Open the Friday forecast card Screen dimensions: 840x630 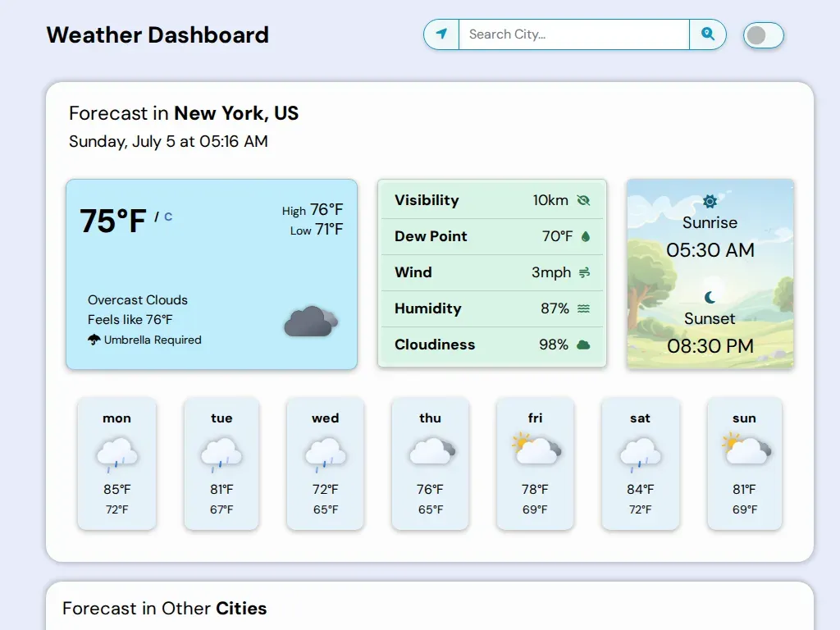(535, 464)
